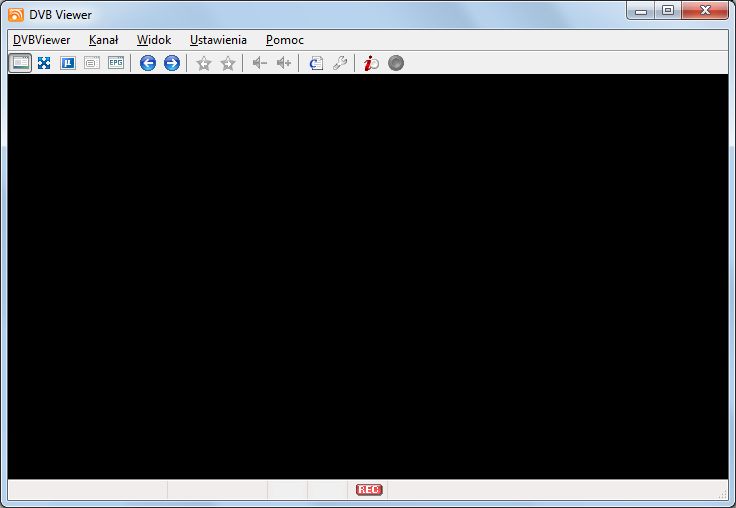This screenshot has width=736, height=508.
Task: Click the black video display area
Action: pos(368,277)
